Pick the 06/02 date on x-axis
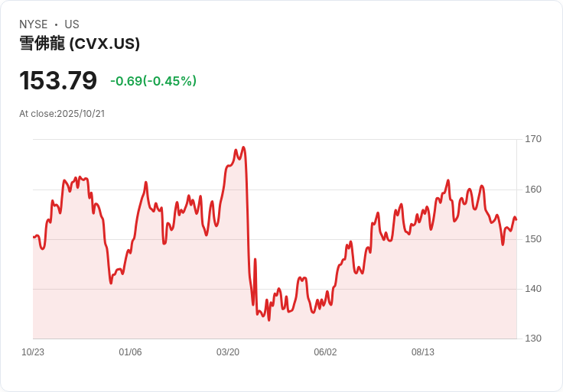 click(x=325, y=352)
